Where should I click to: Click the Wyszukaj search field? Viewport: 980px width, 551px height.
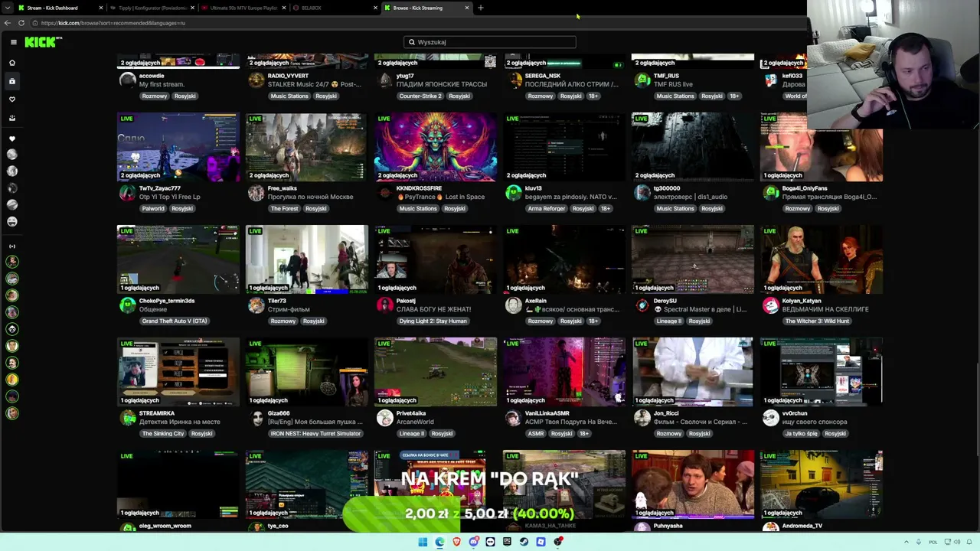pyautogui.click(x=490, y=42)
